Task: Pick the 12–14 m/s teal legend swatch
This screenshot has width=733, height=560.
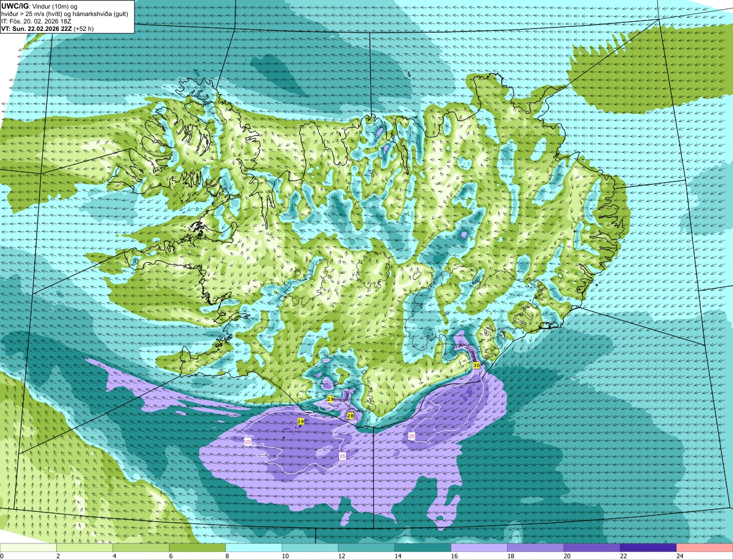Action: coord(366,547)
